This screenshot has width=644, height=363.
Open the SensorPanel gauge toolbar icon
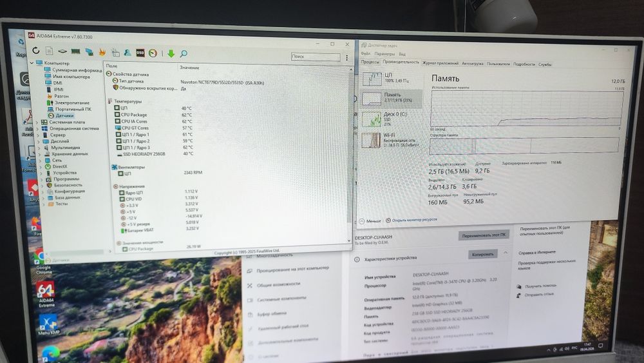coord(153,53)
